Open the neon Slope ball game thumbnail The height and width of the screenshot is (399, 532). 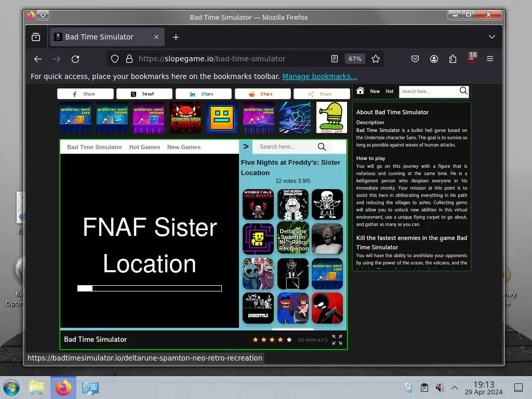pyautogui.click(x=295, y=117)
